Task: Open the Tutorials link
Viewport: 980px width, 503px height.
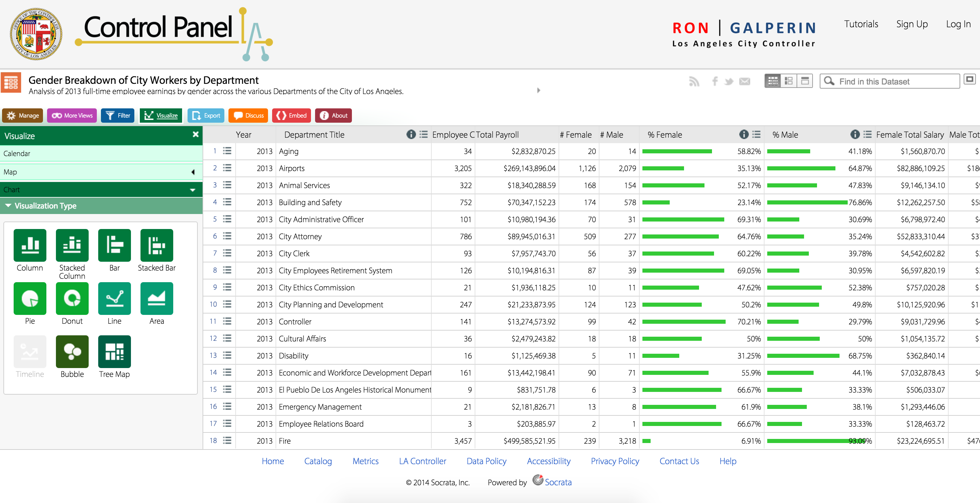Action: coord(861,24)
